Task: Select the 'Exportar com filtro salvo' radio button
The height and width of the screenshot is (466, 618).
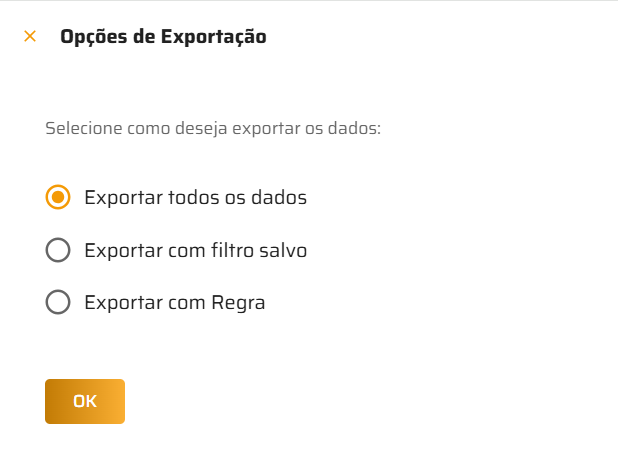Action: click(x=58, y=250)
